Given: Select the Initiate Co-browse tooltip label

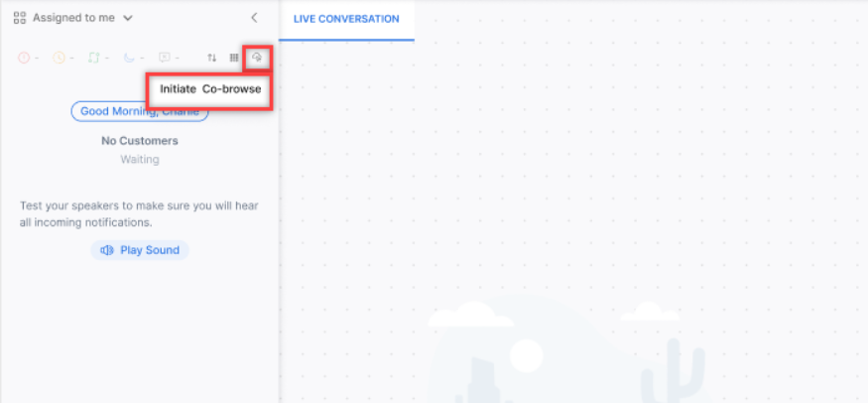Looking at the screenshot, I should (210, 89).
